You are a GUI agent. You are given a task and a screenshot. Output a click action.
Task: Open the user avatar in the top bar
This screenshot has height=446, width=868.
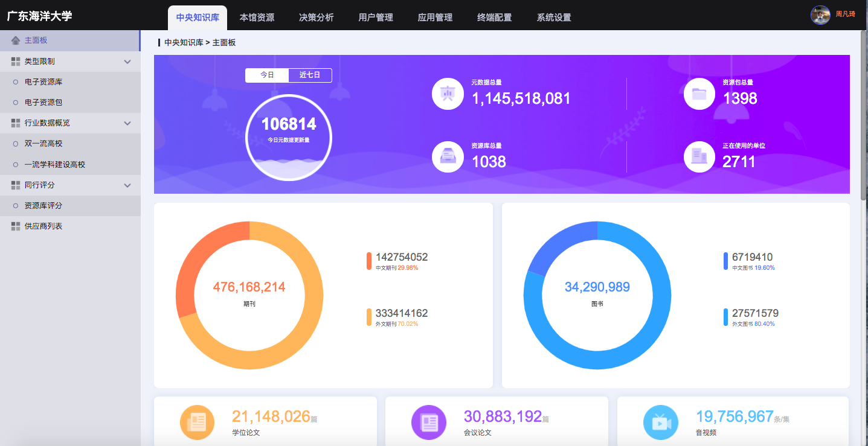820,14
